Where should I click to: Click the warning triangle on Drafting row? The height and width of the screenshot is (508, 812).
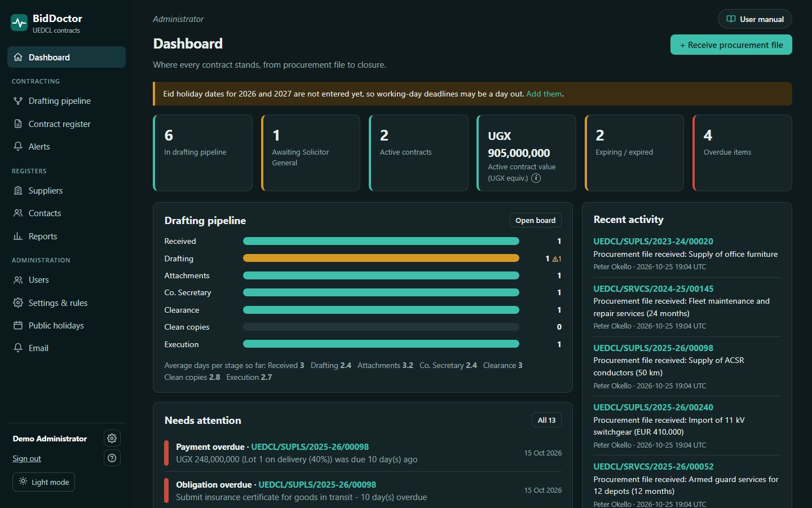pos(555,259)
